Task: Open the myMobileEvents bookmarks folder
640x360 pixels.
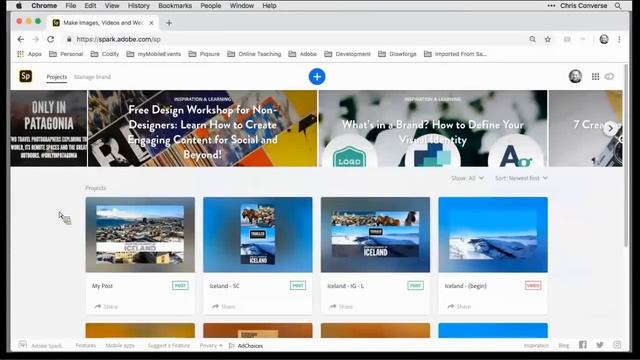Action: pyautogui.click(x=154, y=54)
